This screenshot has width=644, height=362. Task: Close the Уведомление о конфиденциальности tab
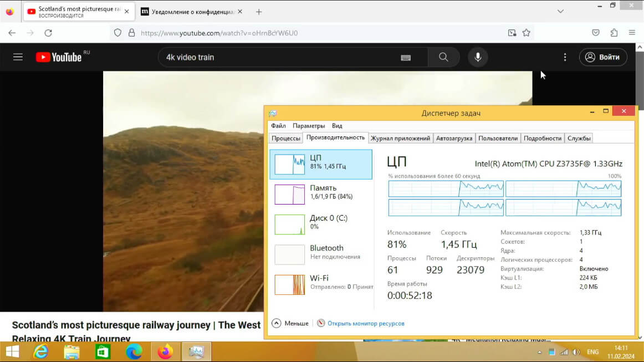(240, 12)
